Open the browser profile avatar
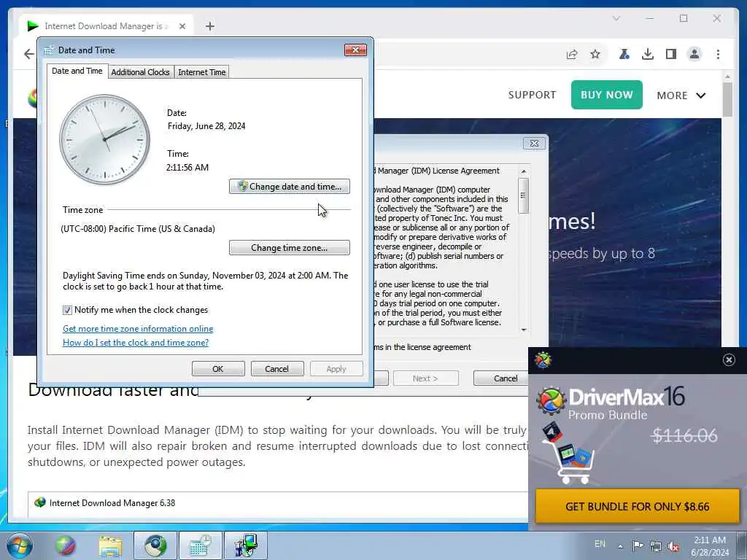The width and height of the screenshot is (747, 560). pyautogui.click(x=694, y=54)
